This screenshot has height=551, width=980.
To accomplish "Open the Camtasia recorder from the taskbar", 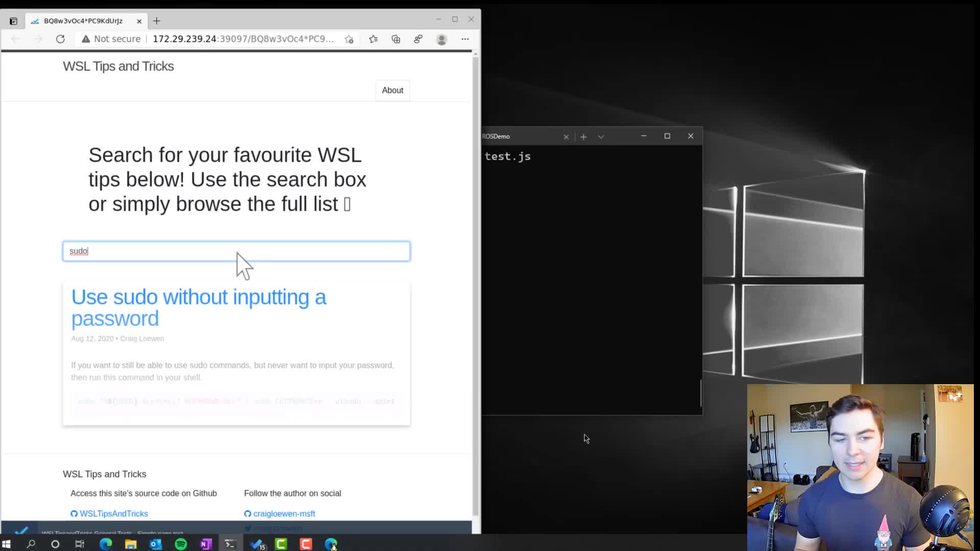I will point(306,544).
